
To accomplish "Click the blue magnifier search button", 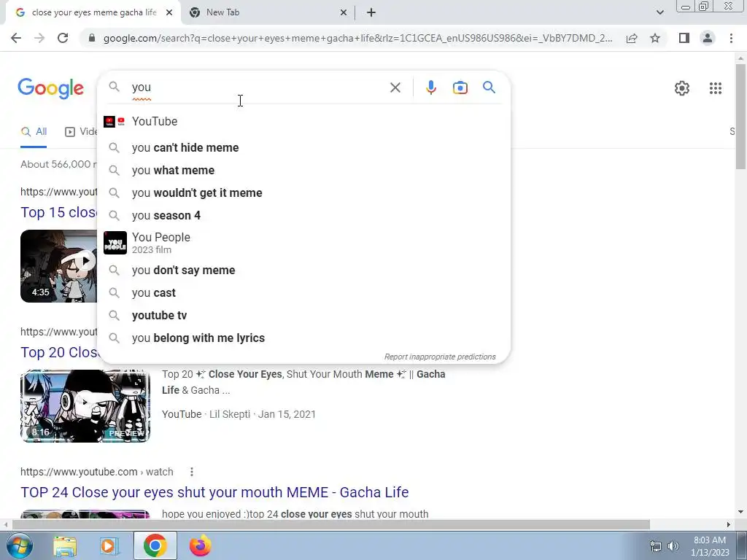I will [489, 87].
